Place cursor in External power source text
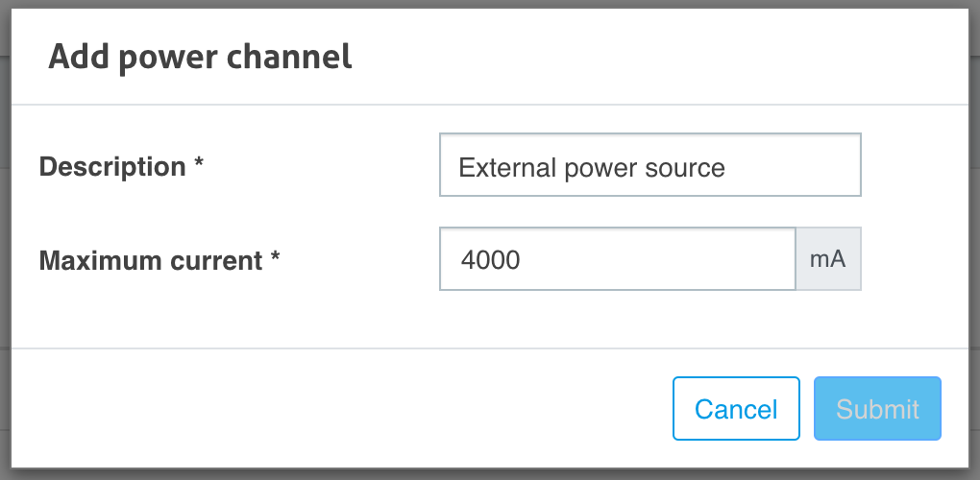This screenshot has height=480, width=980. coord(591,168)
